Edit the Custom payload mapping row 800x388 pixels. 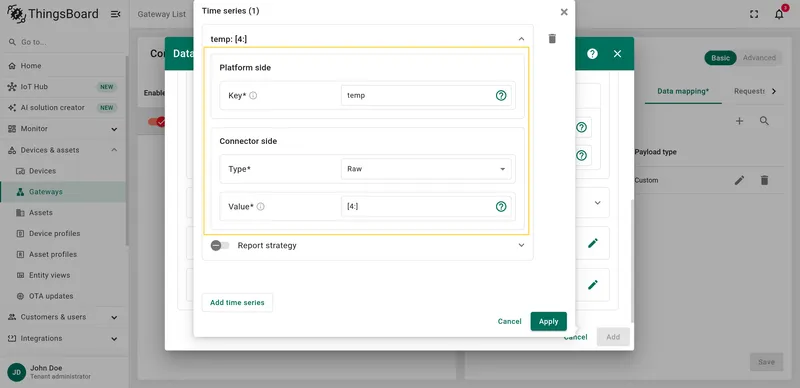[739, 180]
